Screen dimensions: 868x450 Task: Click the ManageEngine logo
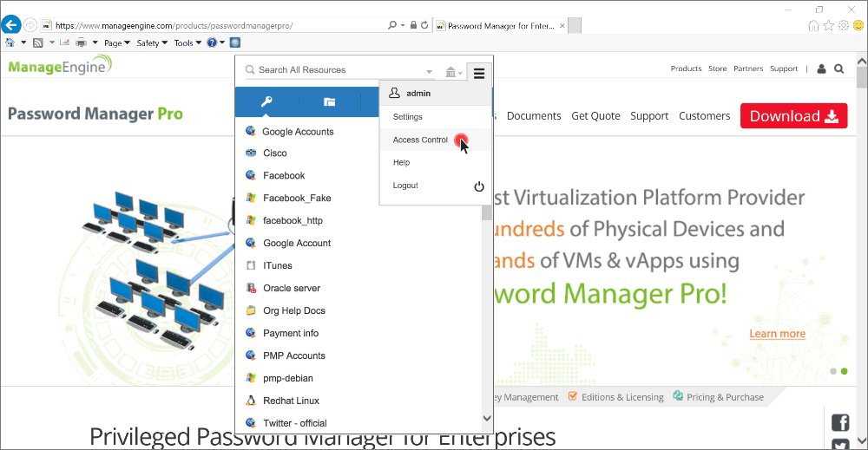pyautogui.click(x=60, y=67)
